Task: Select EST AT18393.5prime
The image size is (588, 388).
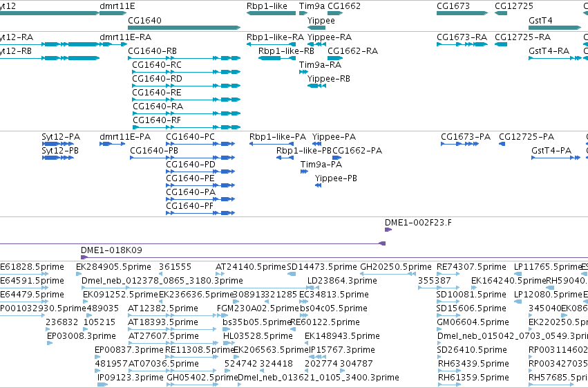Action: [x=163, y=323]
